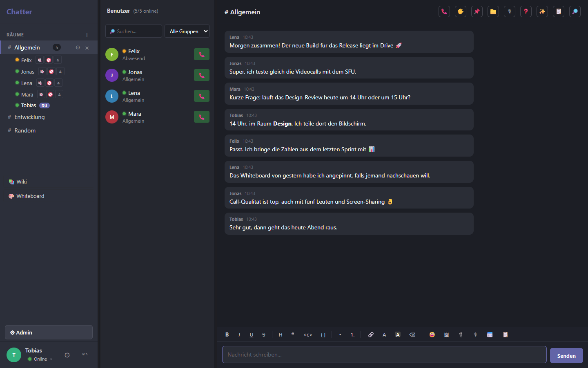
Task: Mute Jonas in the Allgemein room
Action: [x=42, y=72]
